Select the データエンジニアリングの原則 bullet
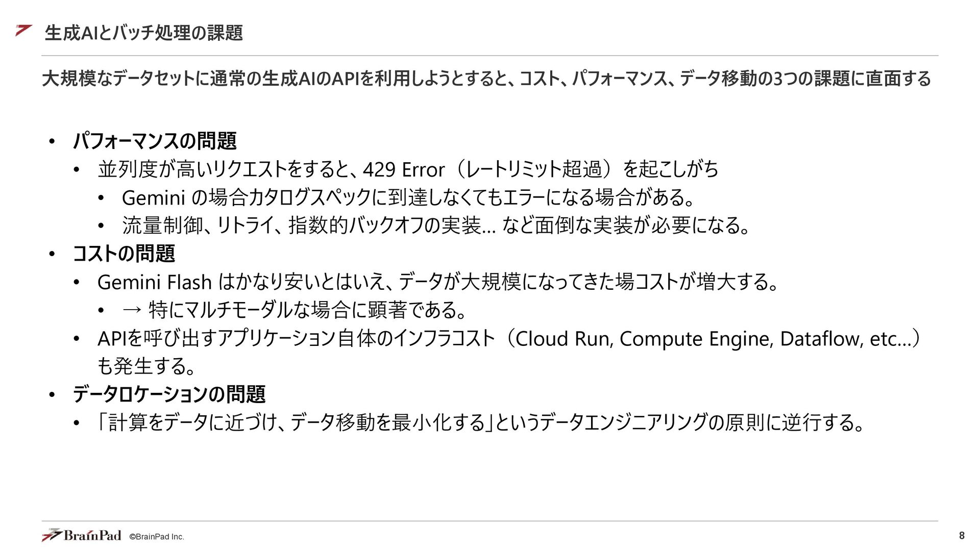Image resolution: width=980 pixels, height=551 pixels. tap(481, 422)
